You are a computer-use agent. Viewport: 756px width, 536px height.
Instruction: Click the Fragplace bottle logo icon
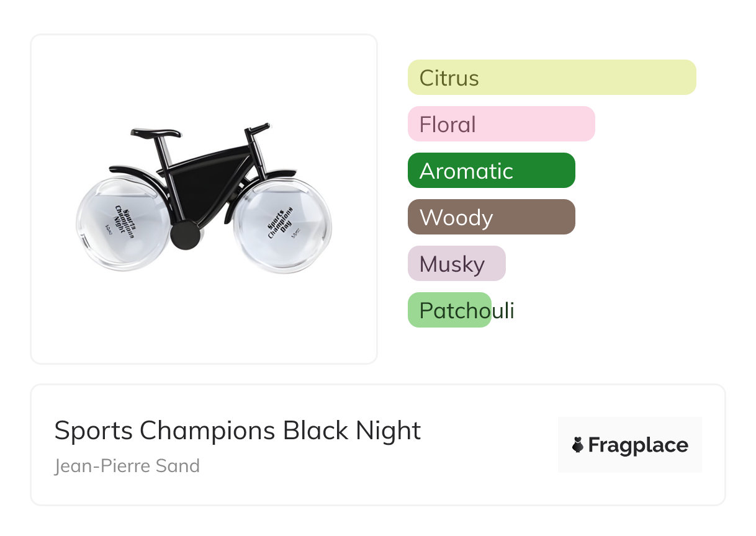click(x=578, y=445)
